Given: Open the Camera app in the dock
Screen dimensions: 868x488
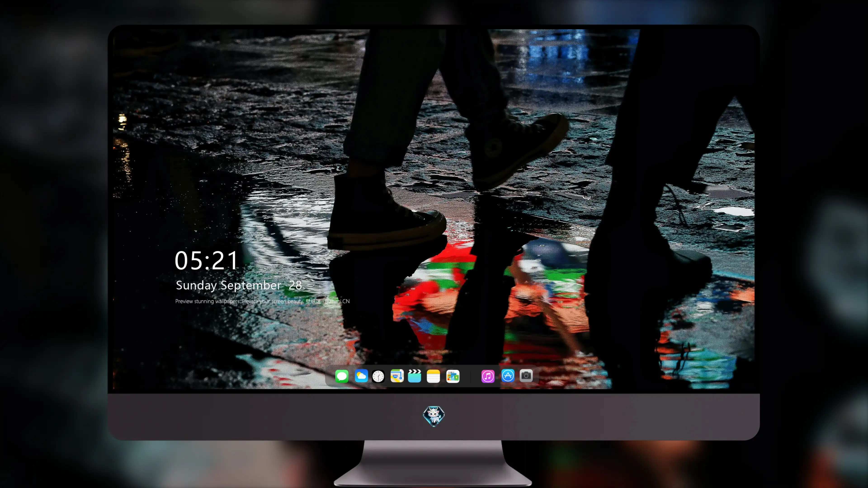Looking at the screenshot, I should [x=526, y=375].
